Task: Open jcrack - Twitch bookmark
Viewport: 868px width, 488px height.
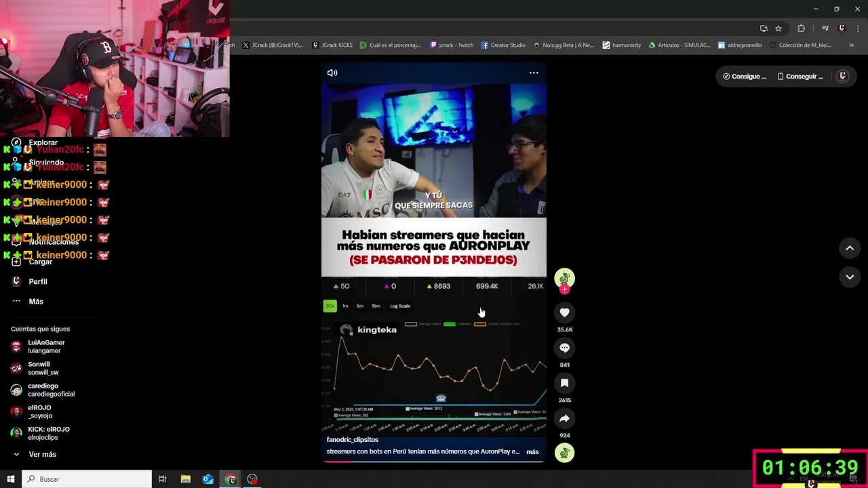Action: point(452,45)
